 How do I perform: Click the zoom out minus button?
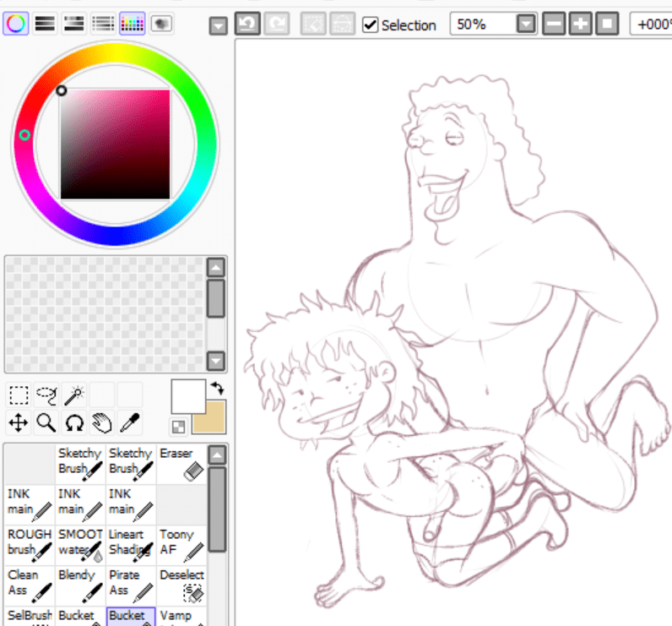[x=554, y=24]
